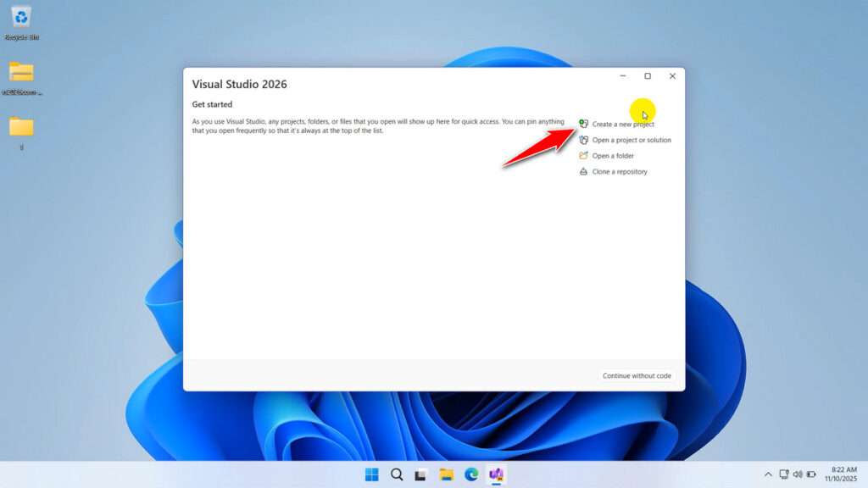This screenshot has width=868, height=488.
Task: Open the taskbar clock and calendar
Action: 842,476
